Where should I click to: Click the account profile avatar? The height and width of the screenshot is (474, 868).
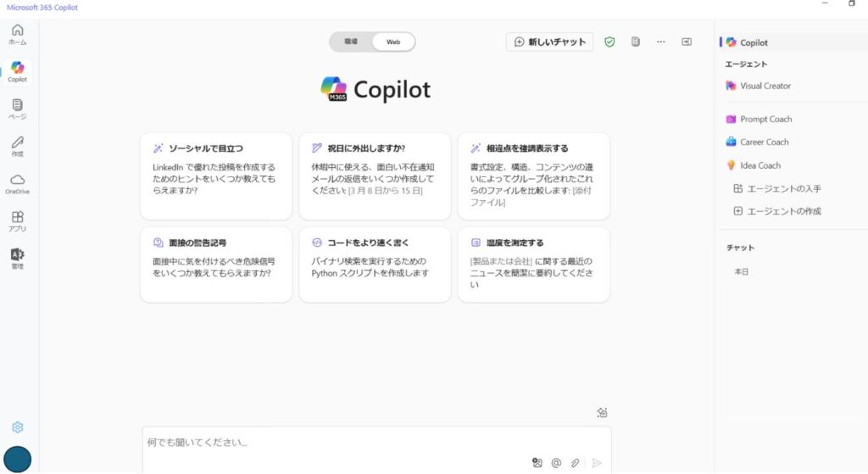[17, 459]
